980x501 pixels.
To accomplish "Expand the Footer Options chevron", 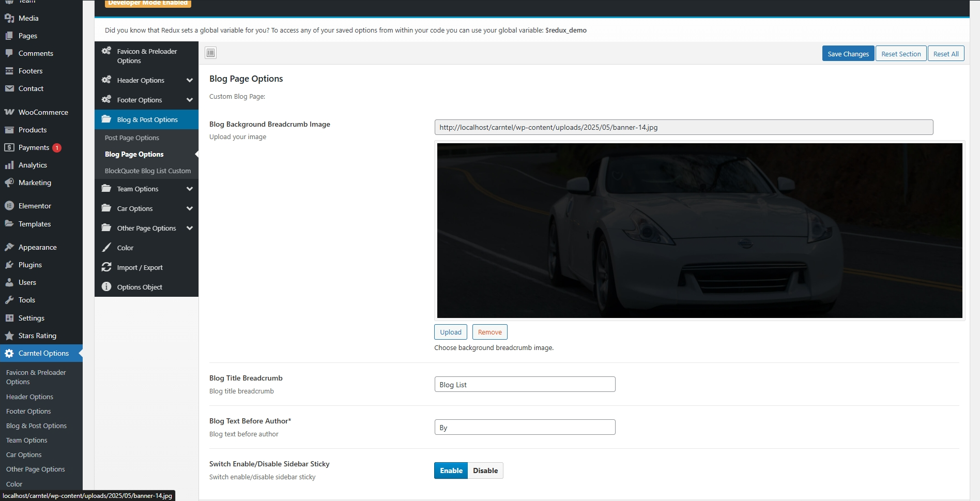I will (190, 100).
